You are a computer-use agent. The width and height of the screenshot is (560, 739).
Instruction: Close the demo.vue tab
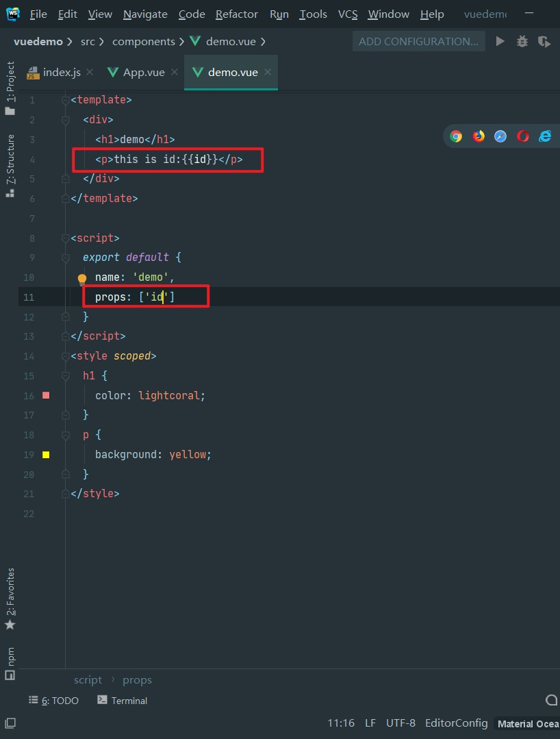(x=268, y=72)
